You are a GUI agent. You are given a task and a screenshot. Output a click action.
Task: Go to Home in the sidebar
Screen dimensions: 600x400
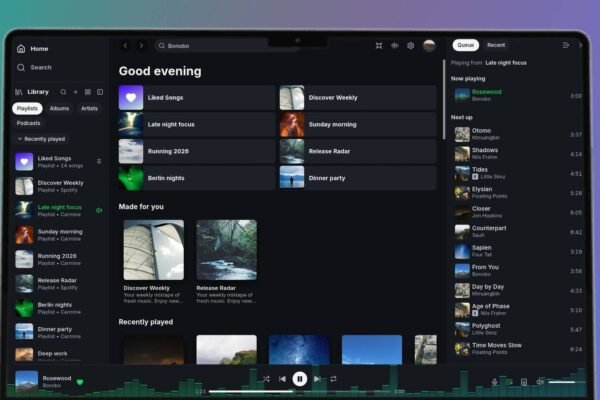pos(33,49)
